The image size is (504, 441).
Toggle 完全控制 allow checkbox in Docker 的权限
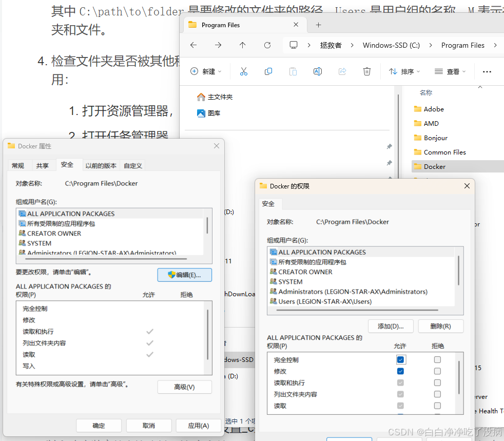pyautogui.click(x=400, y=360)
